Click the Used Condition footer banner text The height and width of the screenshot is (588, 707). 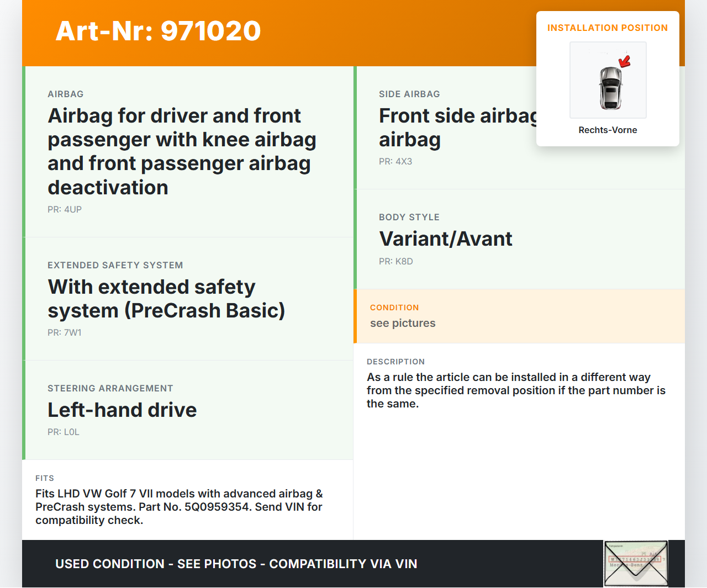[236, 564]
